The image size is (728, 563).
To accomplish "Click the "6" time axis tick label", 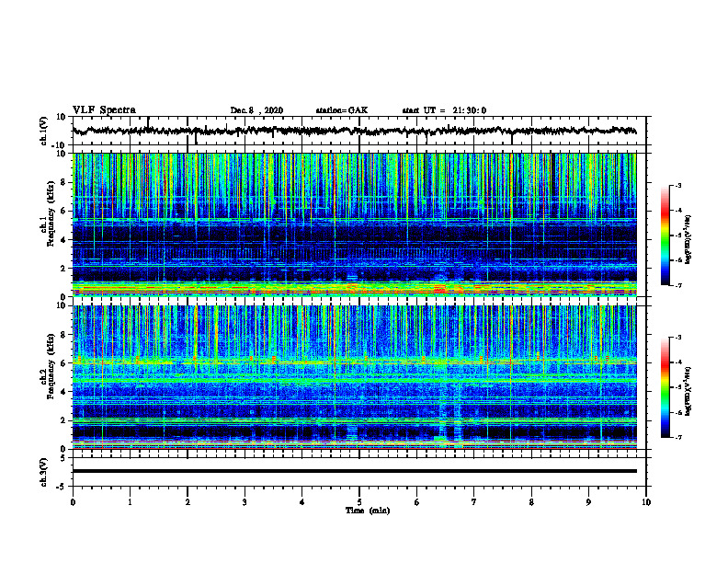I will pos(417,502).
